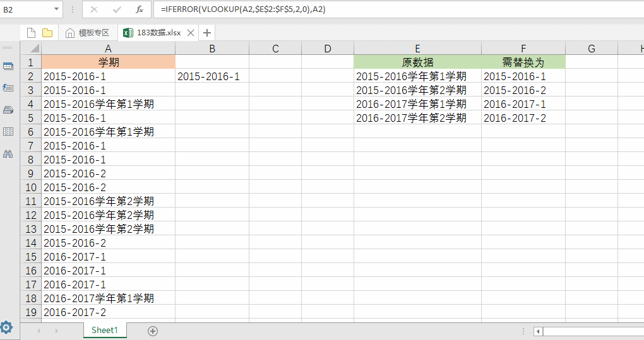This screenshot has height=340, width=644.
Task: Click the new blank document icon
Action: point(31,33)
